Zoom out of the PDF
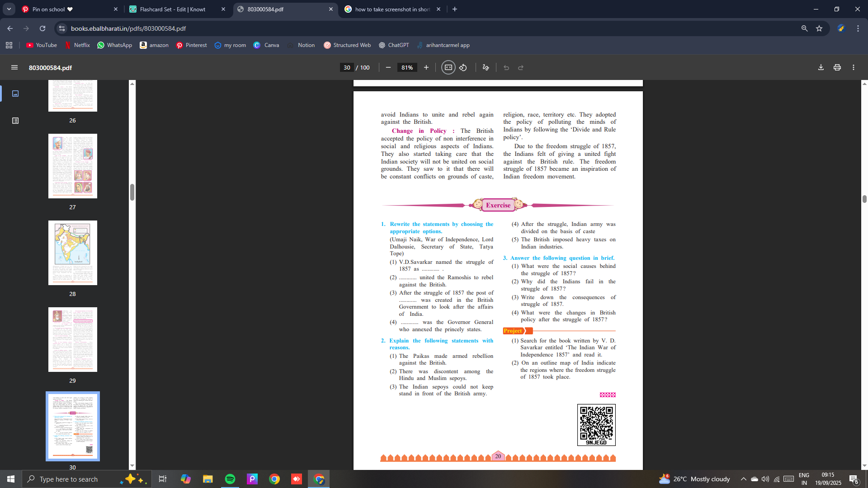Screen dimensions: 868x488 [388, 68]
